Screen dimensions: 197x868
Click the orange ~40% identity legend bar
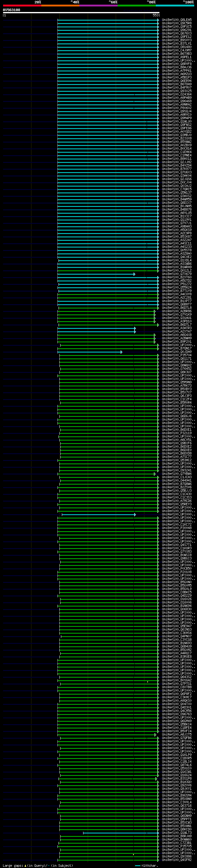(x=60, y=6)
